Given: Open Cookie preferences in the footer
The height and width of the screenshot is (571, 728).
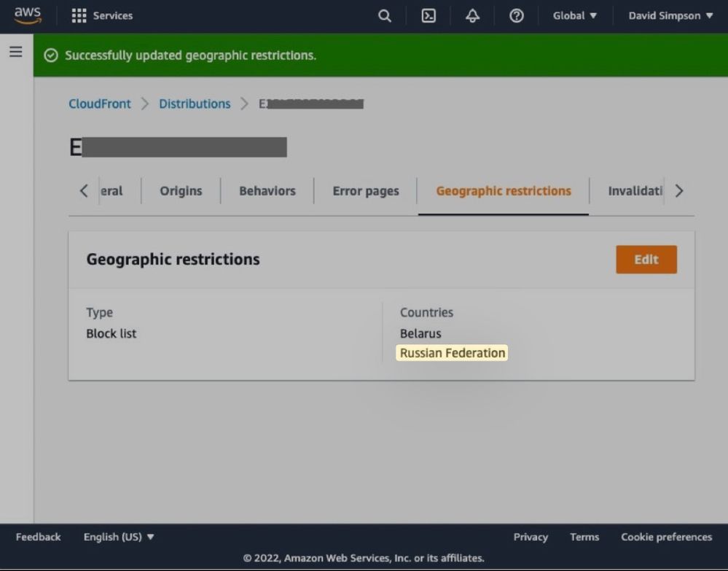Looking at the screenshot, I should (667, 537).
